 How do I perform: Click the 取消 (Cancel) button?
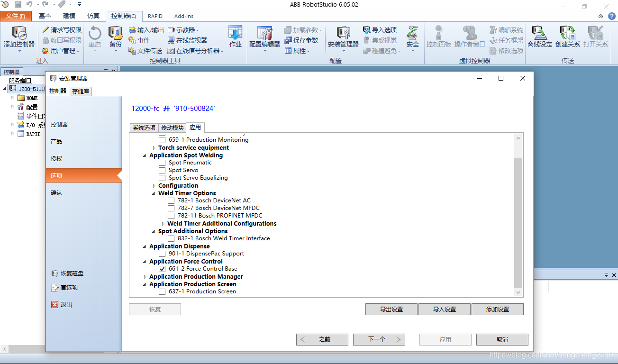tap(502, 339)
